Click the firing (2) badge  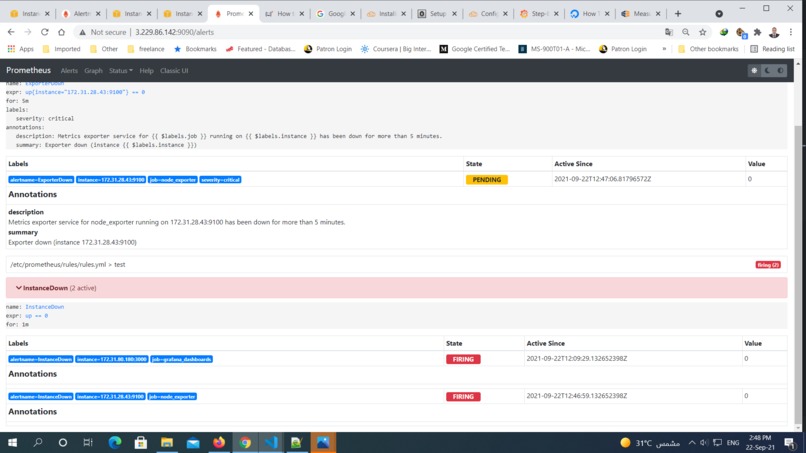(x=768, y=265)
